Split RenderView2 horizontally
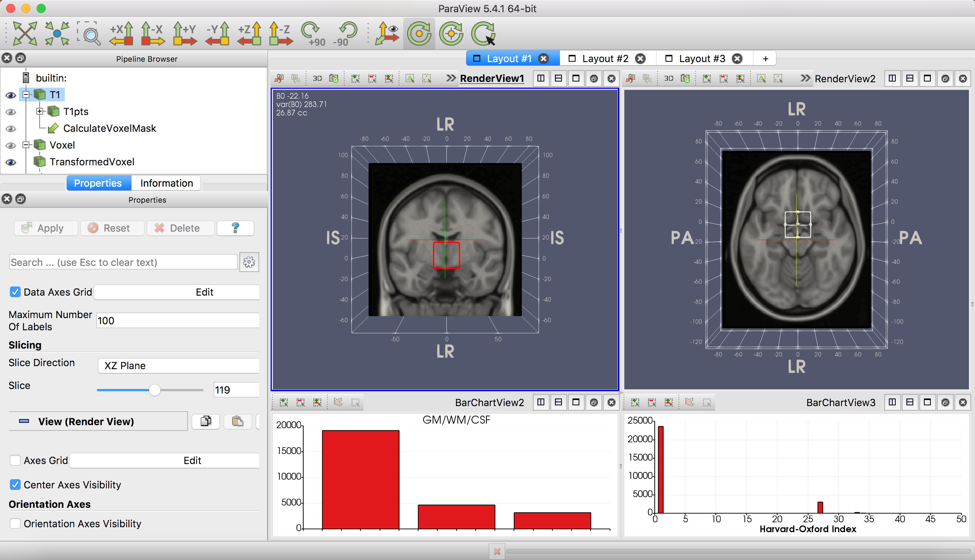This screenshot has width=975, height=560. [892, 78]
